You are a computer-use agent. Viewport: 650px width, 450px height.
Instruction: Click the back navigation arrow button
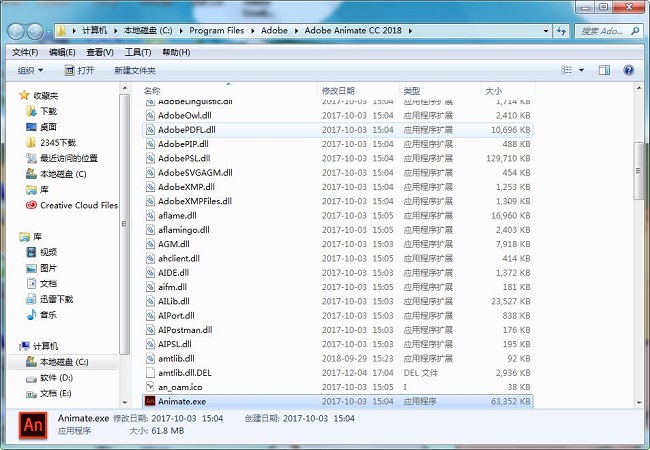[19, 30]
